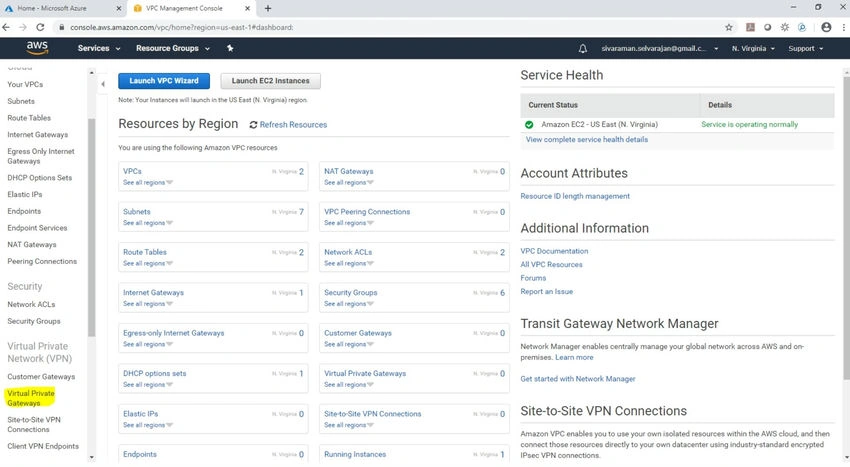Open the Network ACLs resource card link
850x467 pixels.
[348, 252]
